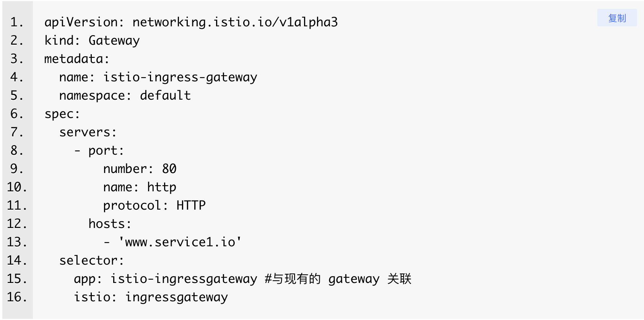Click the Chinese gateway comment on line 15
The height and width of the screenshot is (320, 644).
[338, 279]
